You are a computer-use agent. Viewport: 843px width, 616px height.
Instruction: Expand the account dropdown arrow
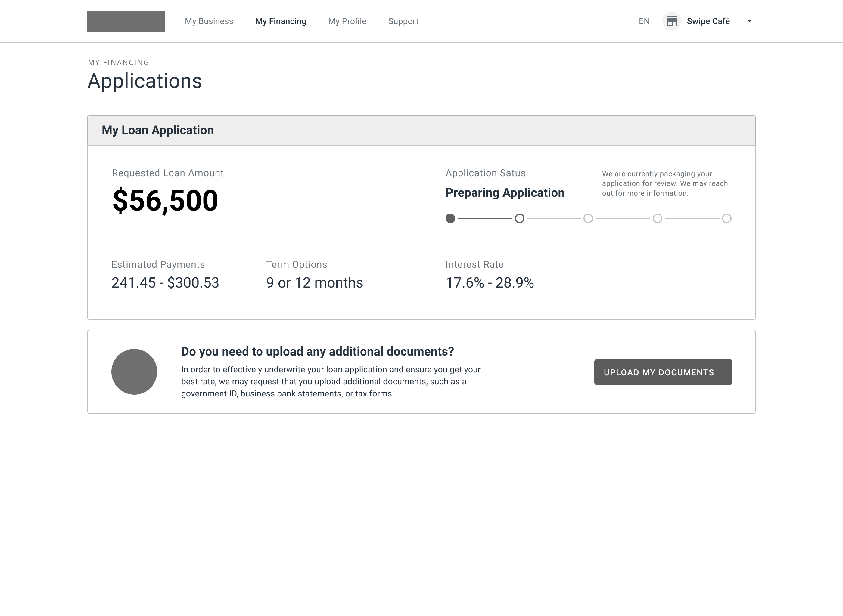(749, 21)
